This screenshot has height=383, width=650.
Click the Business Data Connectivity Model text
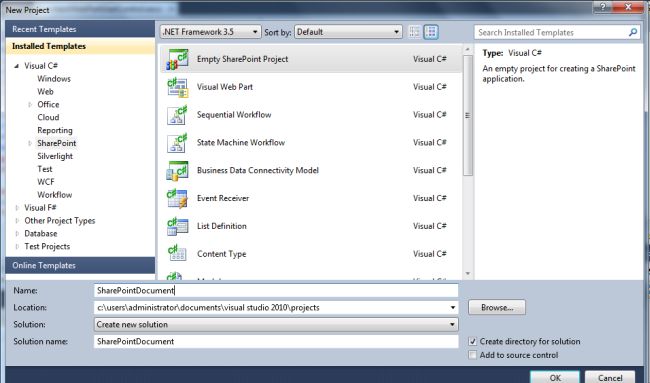tap(258, 170)
